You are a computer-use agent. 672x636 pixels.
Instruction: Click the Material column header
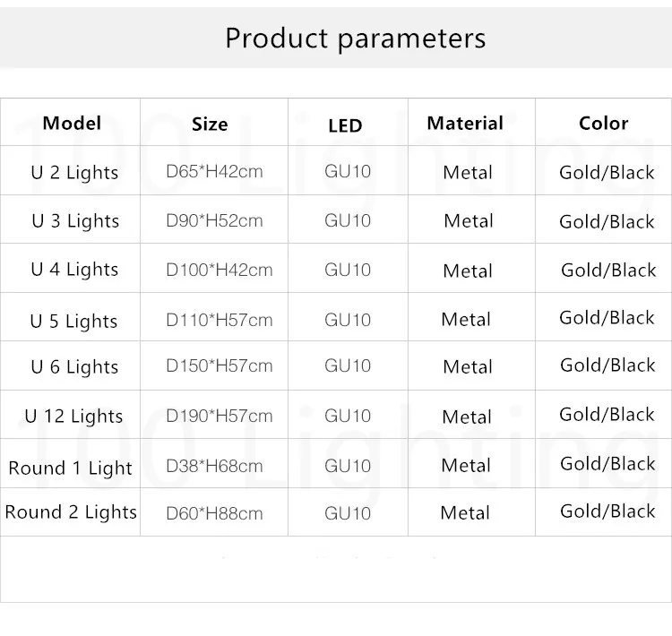click(465, 124)
